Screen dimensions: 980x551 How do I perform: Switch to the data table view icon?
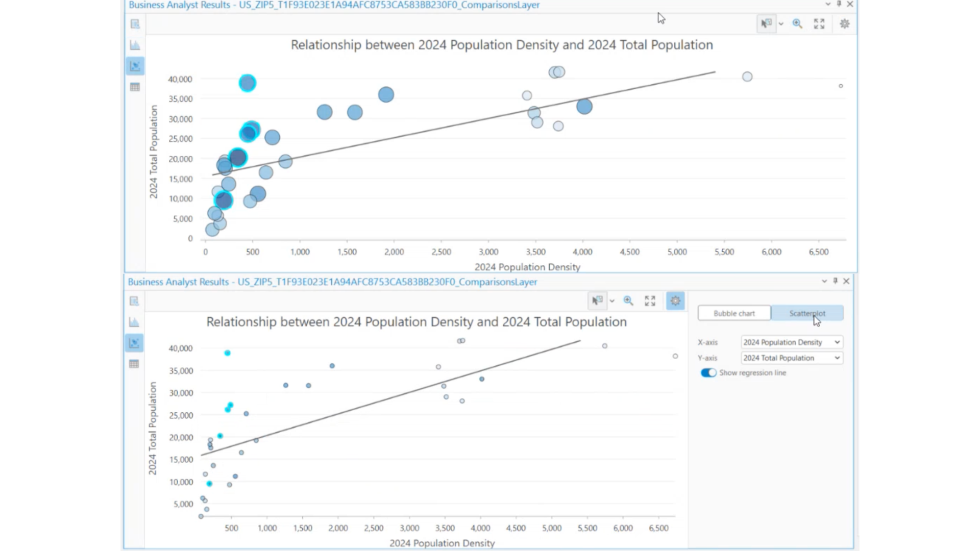pyautogui.click(x=135, y=87)
